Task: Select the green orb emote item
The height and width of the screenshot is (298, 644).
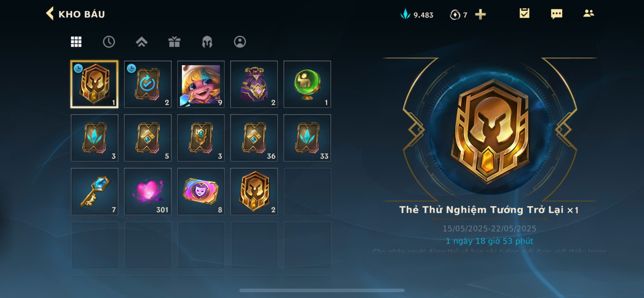Action: [307, 84]
